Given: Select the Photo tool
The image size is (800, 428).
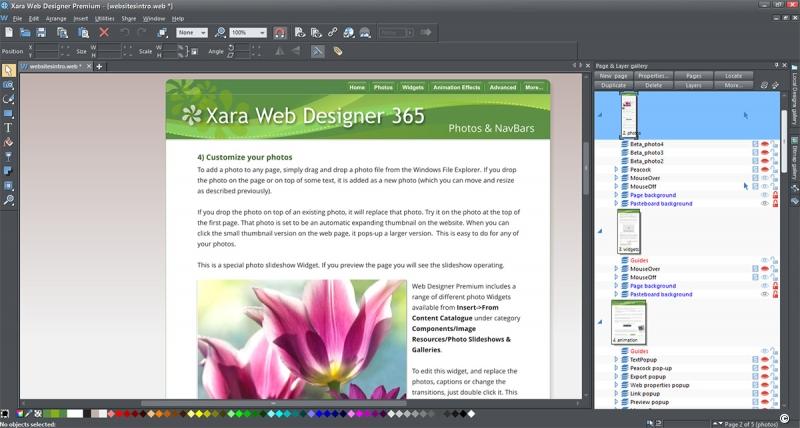Looking at the screenshot, I should coord(8,85).
